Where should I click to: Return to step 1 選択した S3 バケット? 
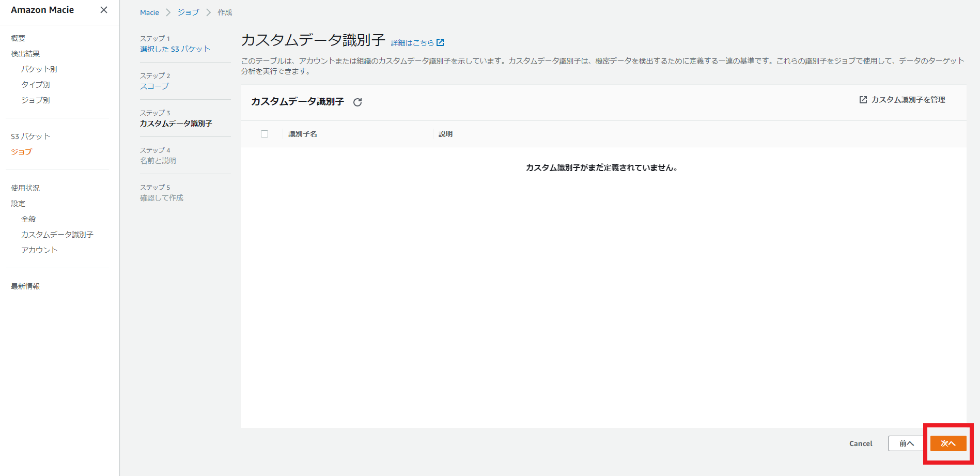pos(175,49)
